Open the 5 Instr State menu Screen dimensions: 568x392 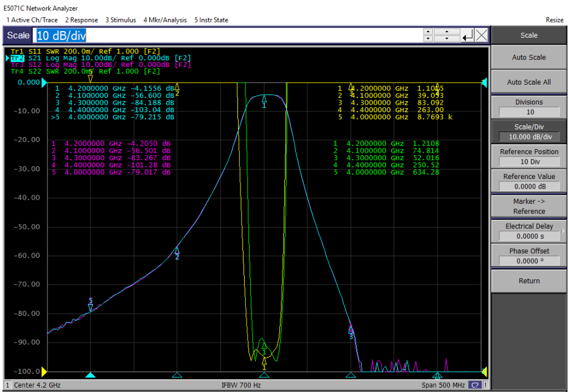pyautogui.click(x=211, y=20)
